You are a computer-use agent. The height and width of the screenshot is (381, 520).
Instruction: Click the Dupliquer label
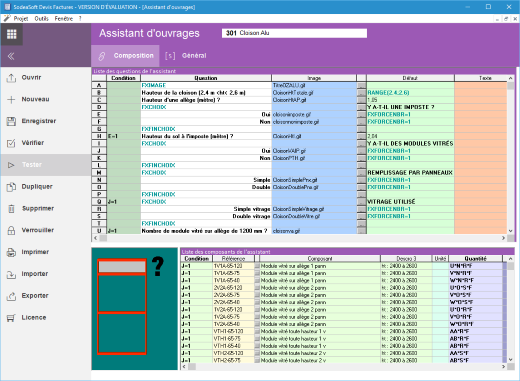37,187
